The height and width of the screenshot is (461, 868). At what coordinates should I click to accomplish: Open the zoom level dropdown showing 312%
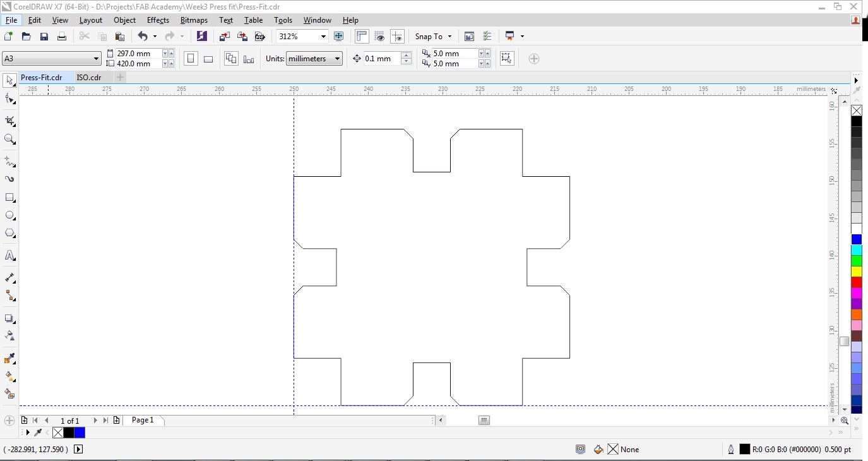324,37
